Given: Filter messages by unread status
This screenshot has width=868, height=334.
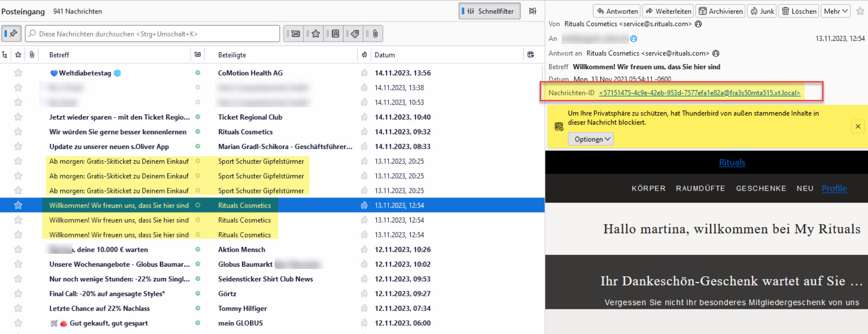Looking at the screenshot, I should [295, 33].
